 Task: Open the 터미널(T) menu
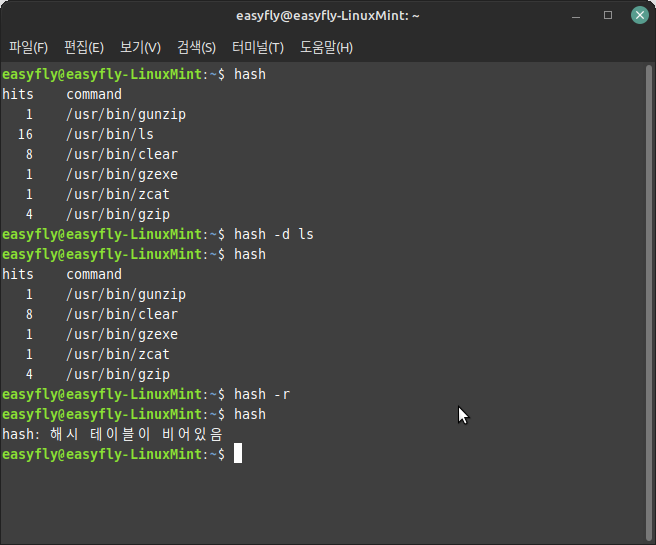coord(258,47)
